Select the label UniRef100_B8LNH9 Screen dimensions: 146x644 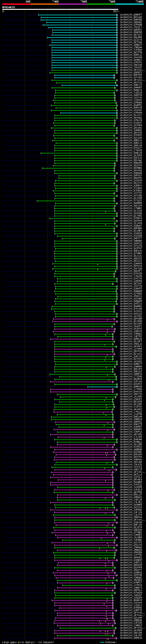click(x=131, y=37)
